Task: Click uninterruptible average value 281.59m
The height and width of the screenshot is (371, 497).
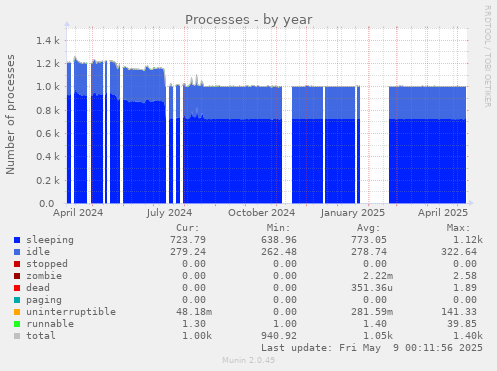Action: (x=372, y=312)
